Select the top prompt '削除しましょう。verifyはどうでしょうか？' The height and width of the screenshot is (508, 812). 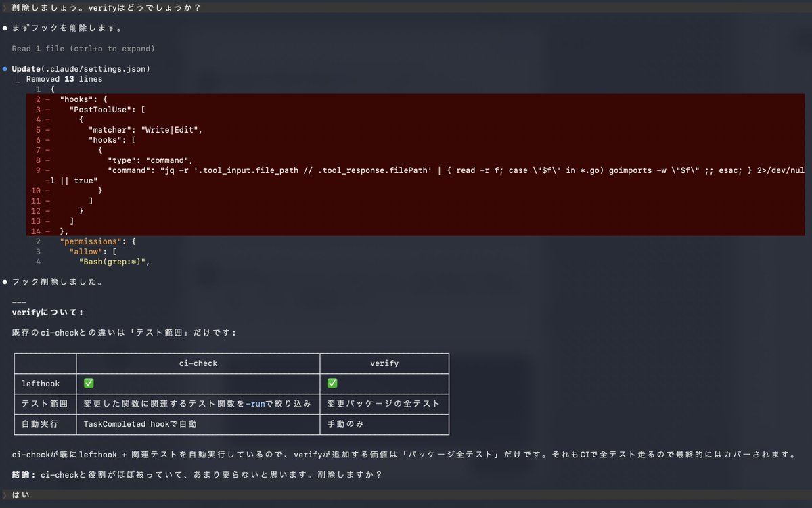click(x=106, y=8)
